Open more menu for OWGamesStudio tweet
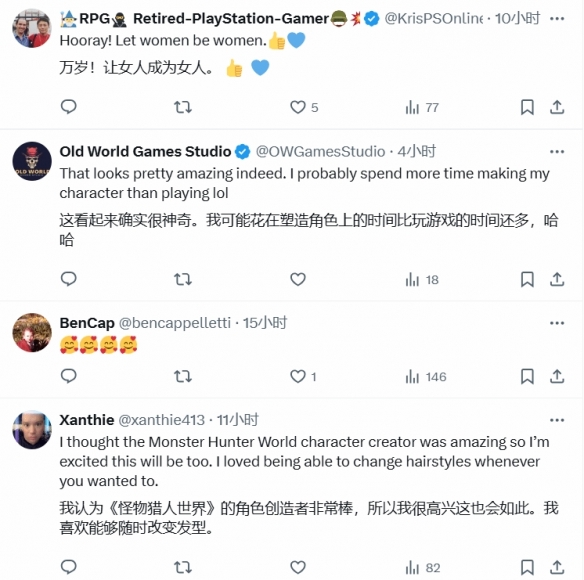 [557, 152]
